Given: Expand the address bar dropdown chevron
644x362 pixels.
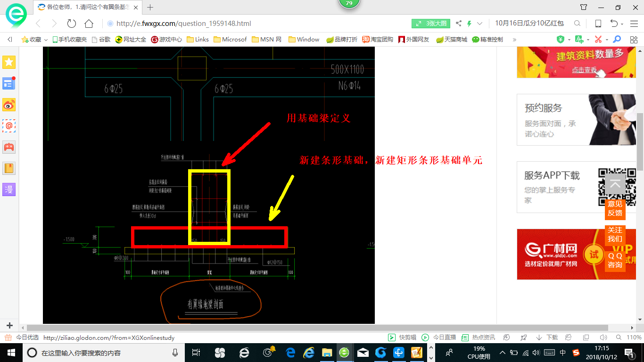Looking at the screenshot, I should click(480, 24).
